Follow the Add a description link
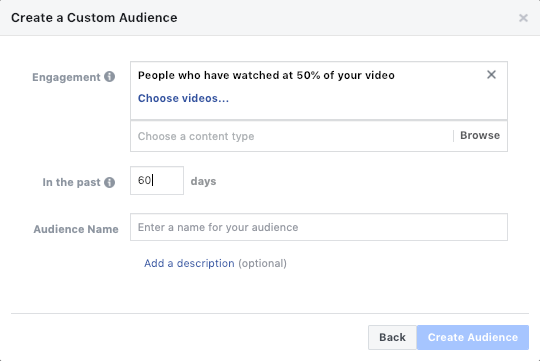The width and height of the screenshot is (540, 361). (x=189, y=264)
